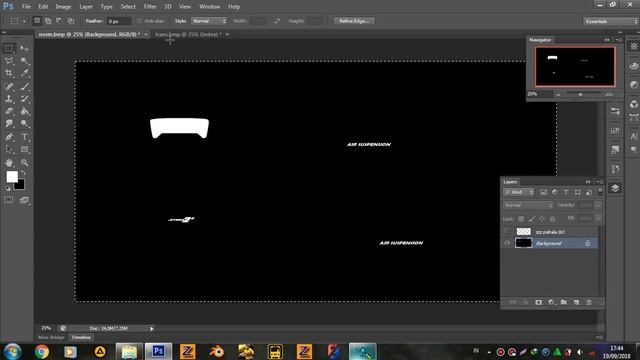
Task: Open layer filter Kind dropdown
Action: (519, 192)
